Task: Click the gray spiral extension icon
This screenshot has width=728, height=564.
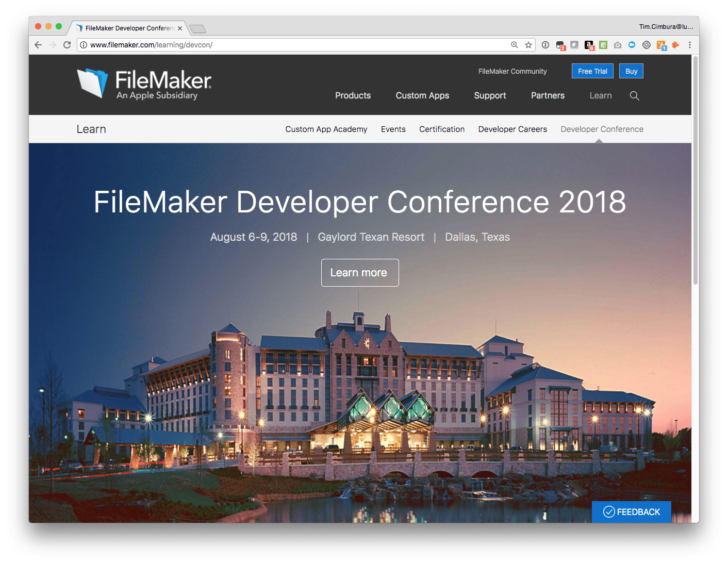Action: click(x=647, y=45)
